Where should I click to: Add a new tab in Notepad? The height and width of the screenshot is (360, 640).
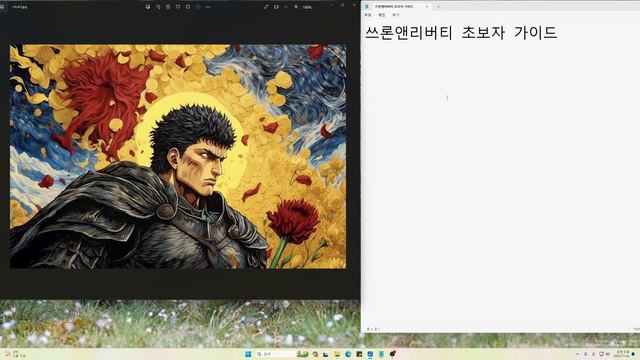[x=438, y=7]
